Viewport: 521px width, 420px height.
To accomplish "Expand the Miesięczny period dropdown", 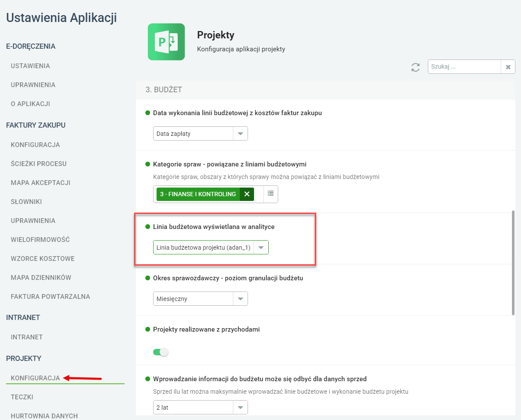I will [201, 298].
